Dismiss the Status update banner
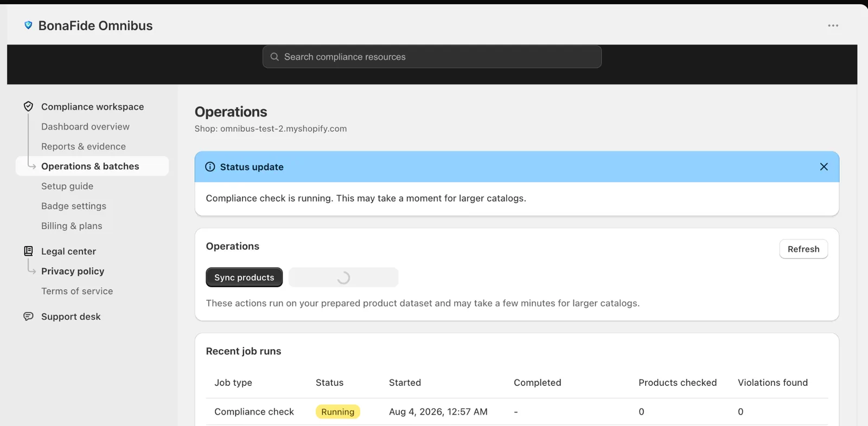868x426 pixels. tap(824, 166)
